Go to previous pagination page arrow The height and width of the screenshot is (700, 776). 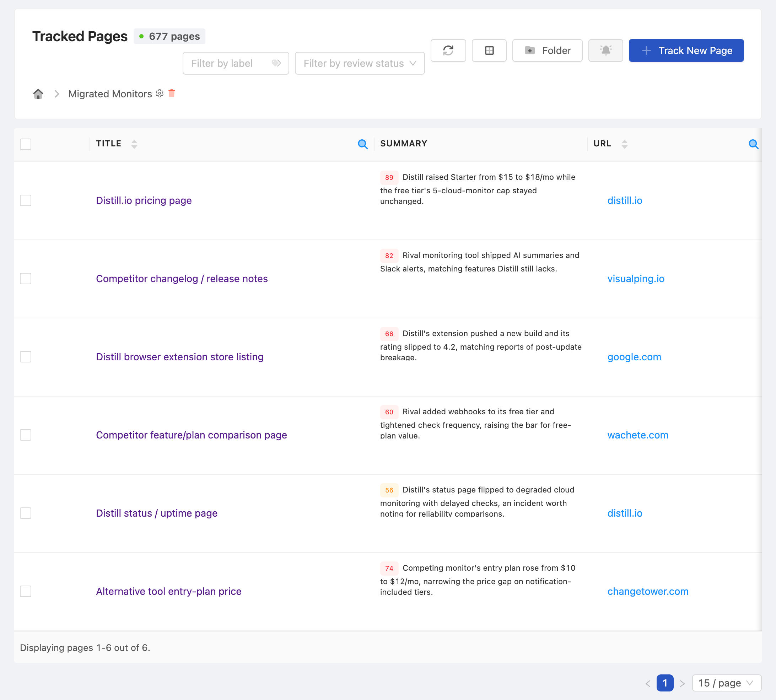(x=648, y=683)
